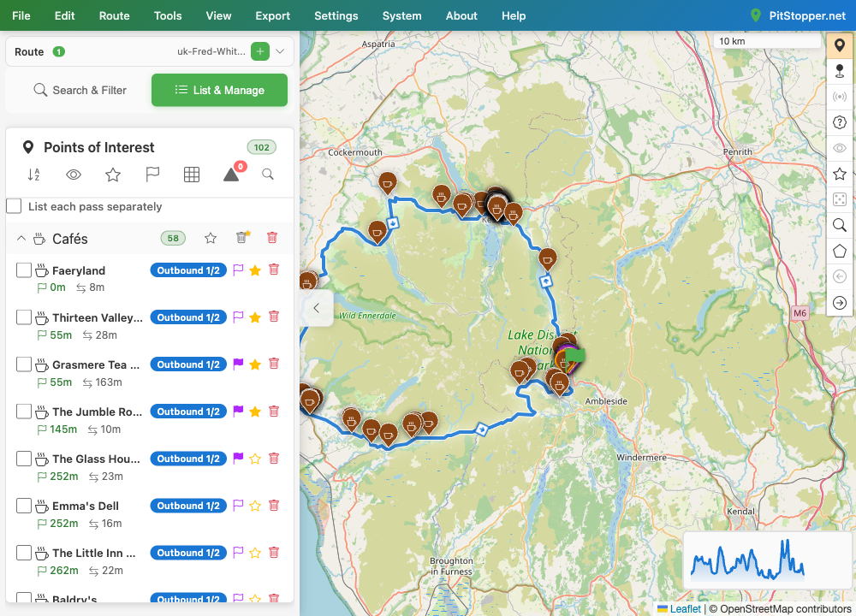Toggle the eye visibility icon in POI toolbar

coord(73,175)
